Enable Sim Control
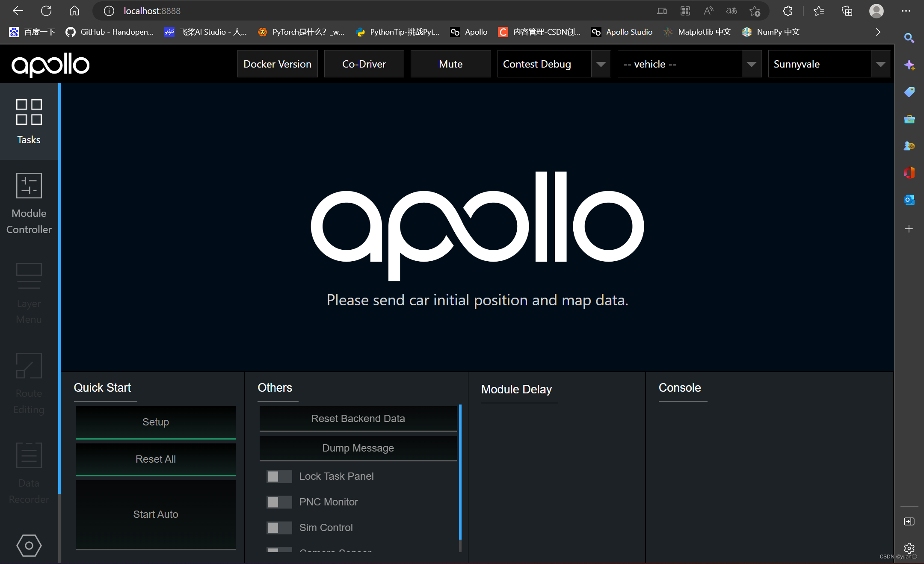This screenshot has width=924, height=564. click(x=279, y=528)
